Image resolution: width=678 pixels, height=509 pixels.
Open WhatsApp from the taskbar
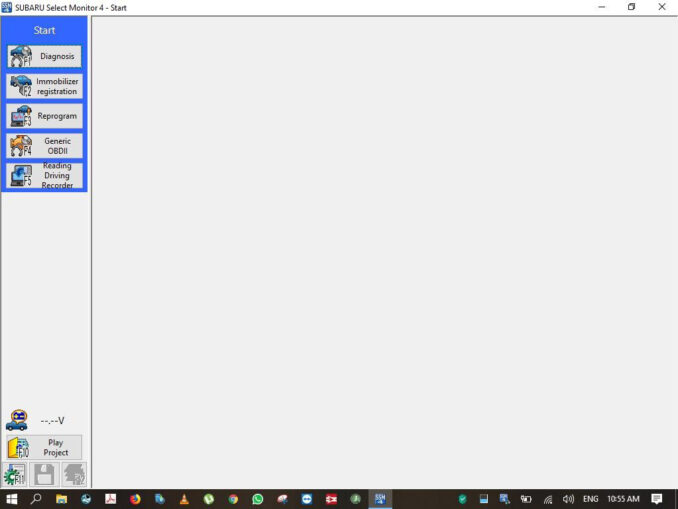tap(257, 498)
